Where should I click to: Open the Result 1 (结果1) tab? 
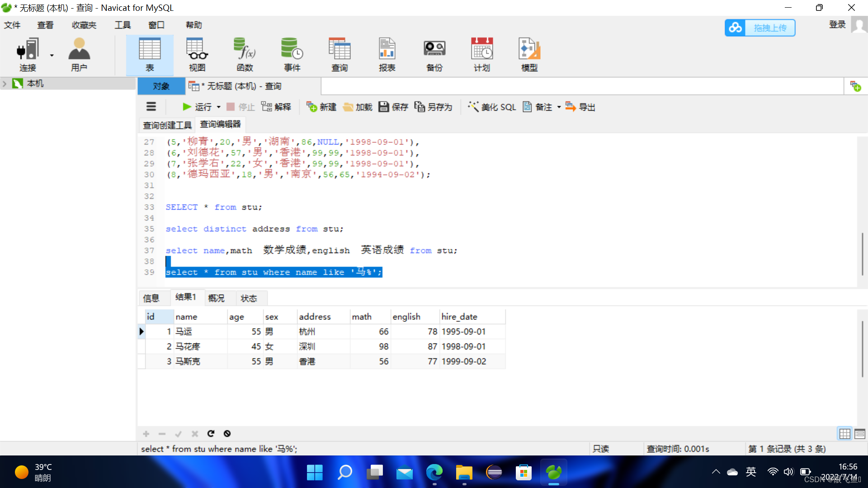[x=186, y=297]
